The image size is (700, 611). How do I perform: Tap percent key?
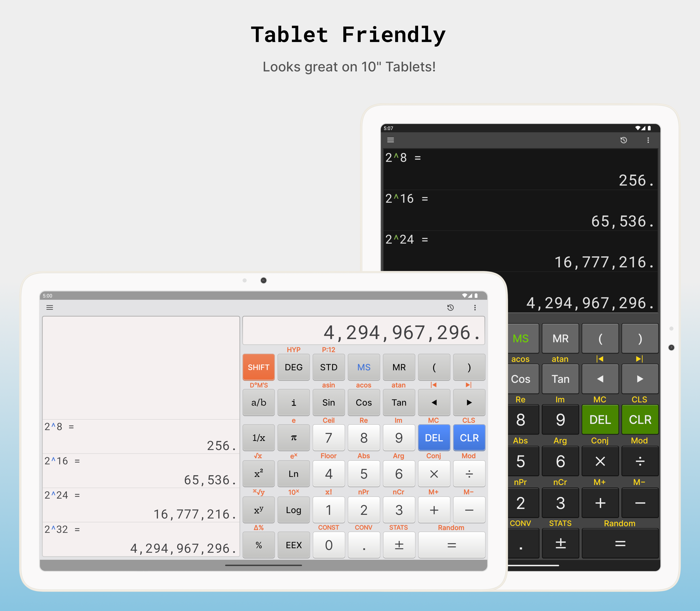pos(259,545)
